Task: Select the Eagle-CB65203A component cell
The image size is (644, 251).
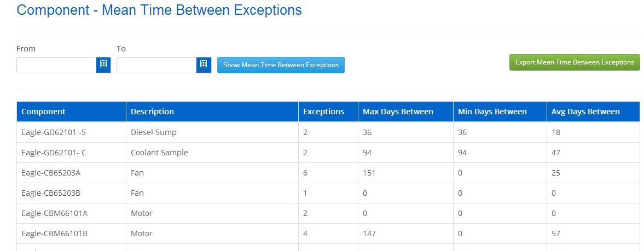Action: [x=50, y=173]
